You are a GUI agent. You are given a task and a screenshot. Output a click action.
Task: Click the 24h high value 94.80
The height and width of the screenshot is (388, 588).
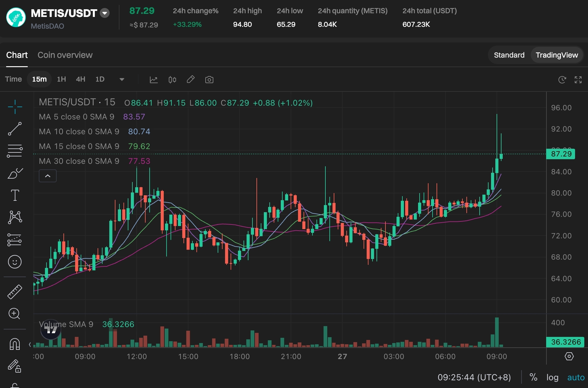242,24
